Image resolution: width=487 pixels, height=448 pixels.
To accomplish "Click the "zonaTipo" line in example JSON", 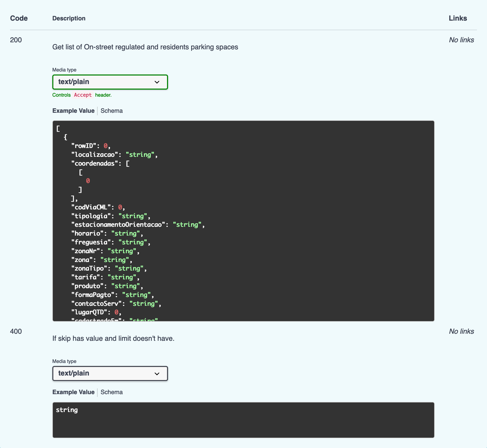I will (109, 269).
